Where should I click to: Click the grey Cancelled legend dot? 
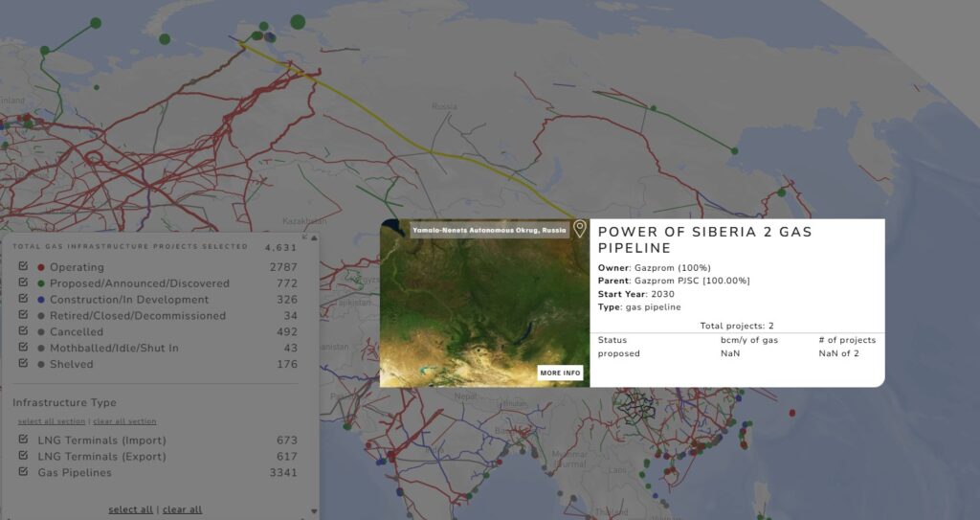(41, 332)
